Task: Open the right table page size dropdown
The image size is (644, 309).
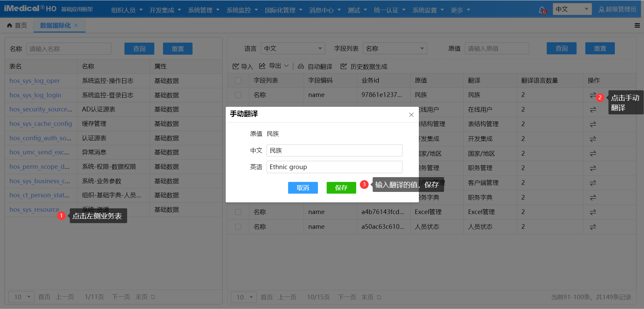Action: (244, 297)
